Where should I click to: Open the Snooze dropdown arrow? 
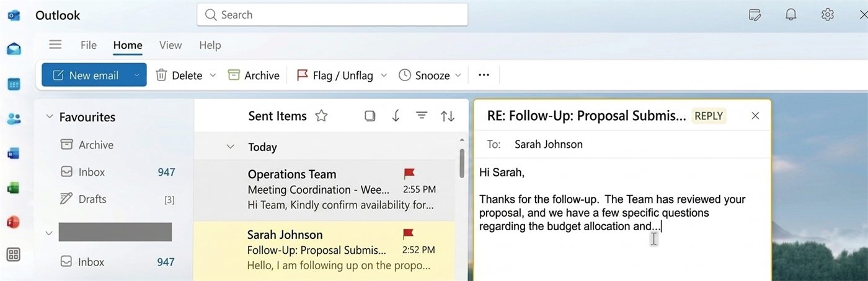458,76
